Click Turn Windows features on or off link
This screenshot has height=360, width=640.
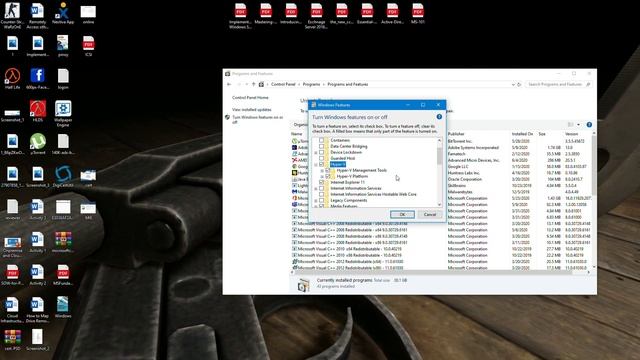(x=257, y=119)
